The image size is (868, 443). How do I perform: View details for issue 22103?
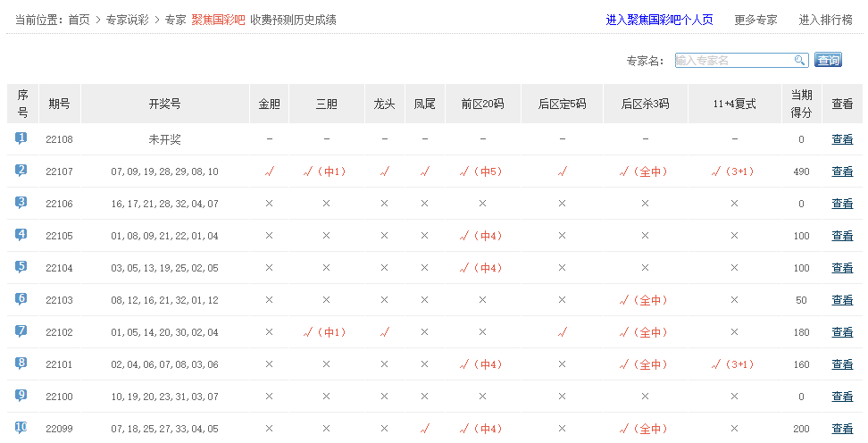(x=842, y=300)
